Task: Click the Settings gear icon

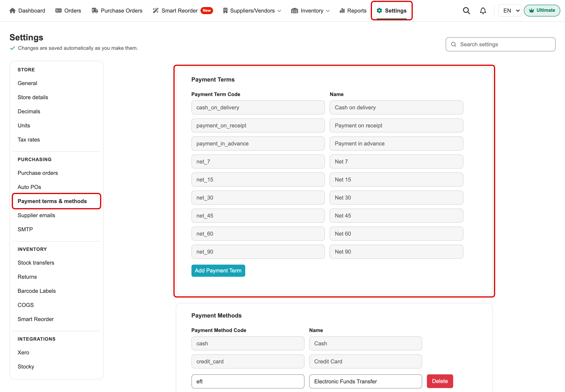Action: click(x=379, y=11)
